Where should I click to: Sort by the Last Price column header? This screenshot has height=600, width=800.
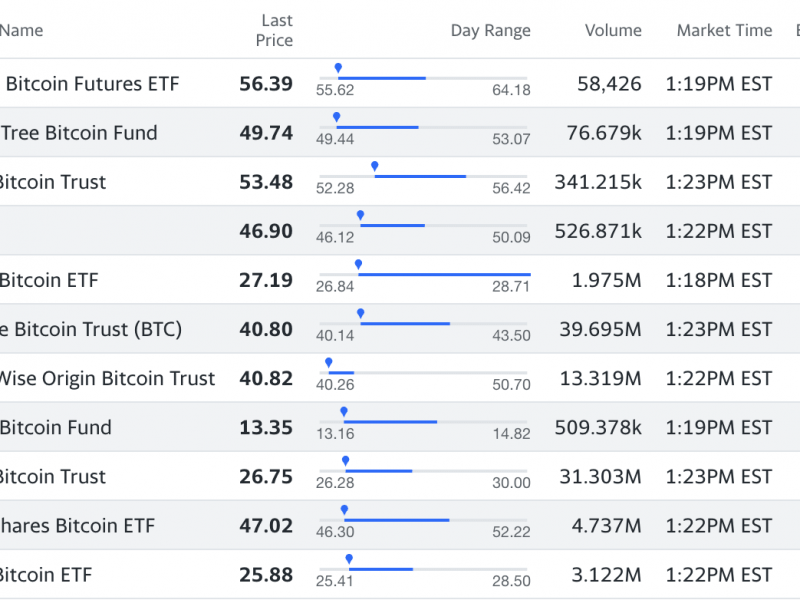pyautogui.click(x=276, y=30)
